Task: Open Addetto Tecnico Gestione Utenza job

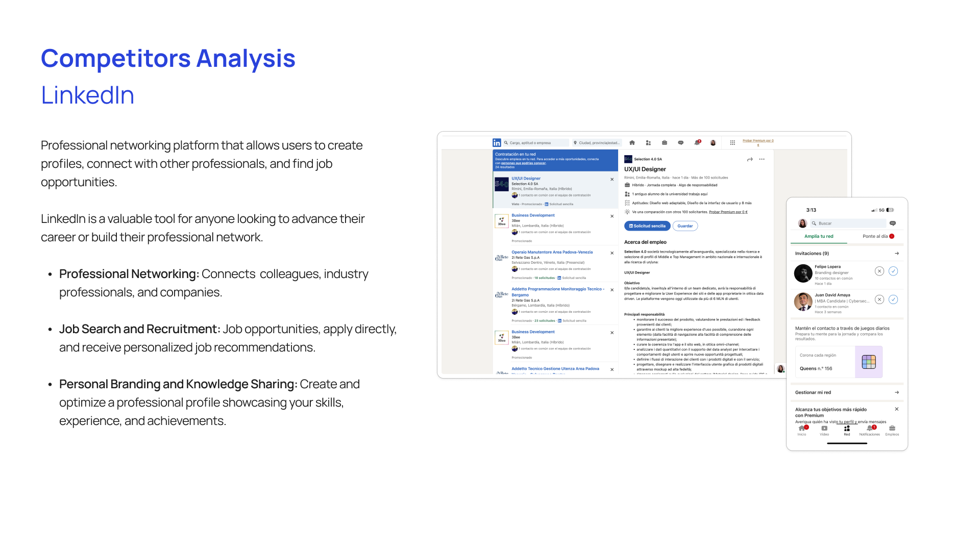Action: coord(555,368)
